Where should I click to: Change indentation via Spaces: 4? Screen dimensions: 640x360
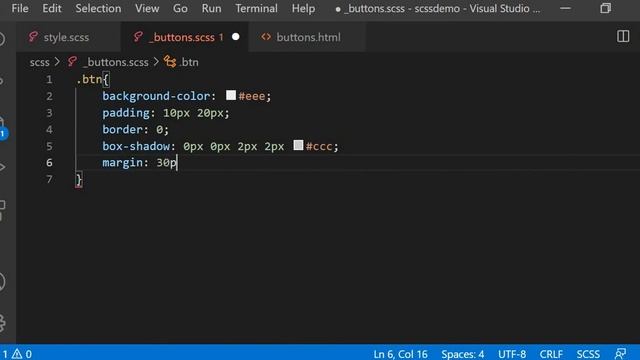(x=462, y=354)
